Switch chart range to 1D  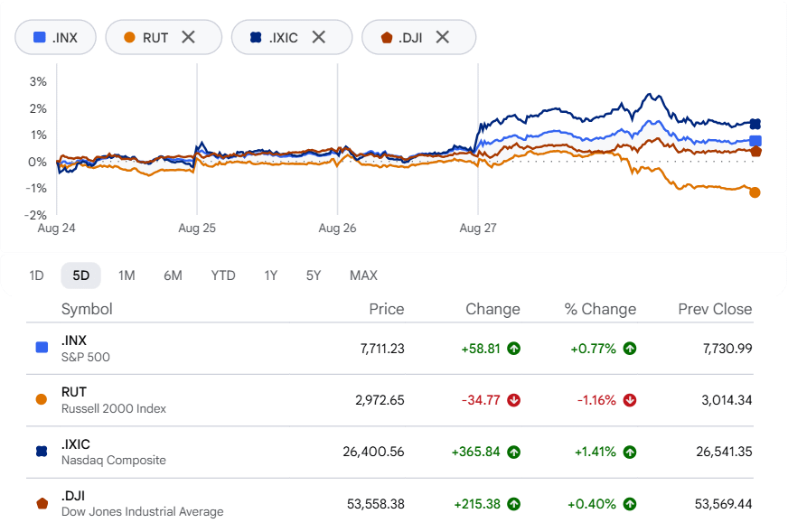pos(37,275)
